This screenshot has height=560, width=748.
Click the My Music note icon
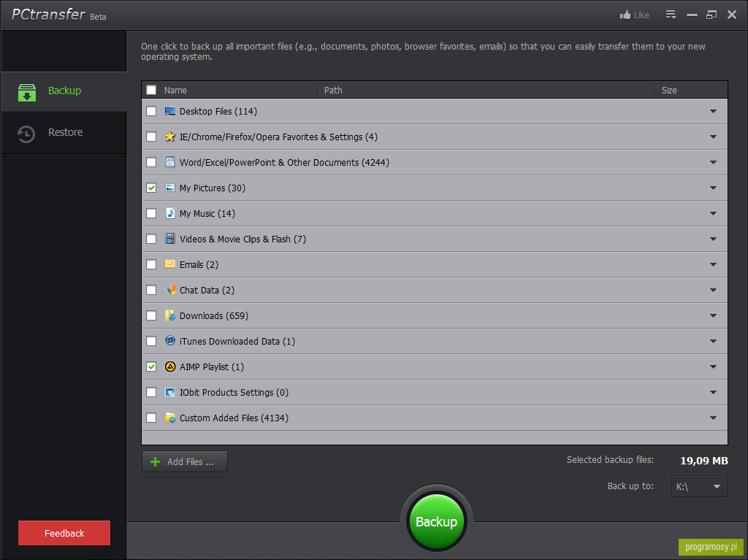169,213
